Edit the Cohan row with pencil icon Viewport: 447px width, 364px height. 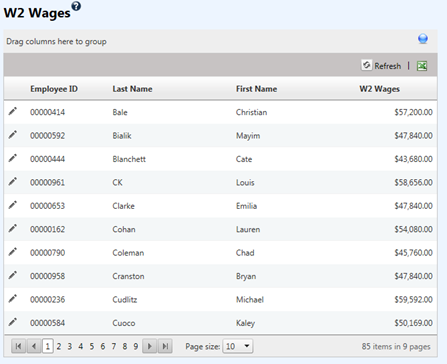tap(13, 228)
